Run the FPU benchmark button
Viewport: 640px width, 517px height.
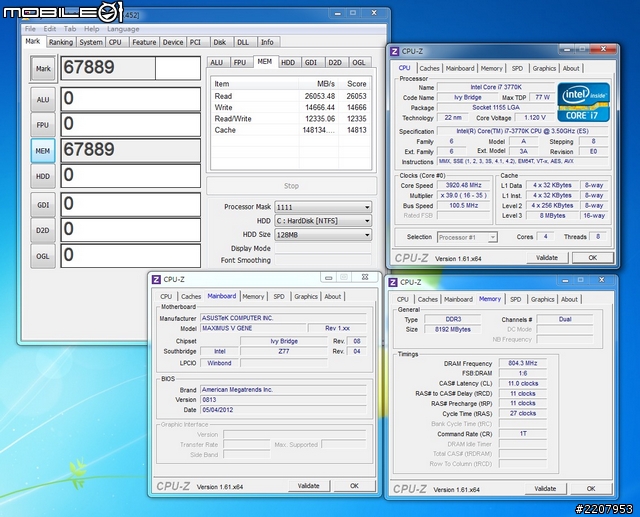pos(43,125)
